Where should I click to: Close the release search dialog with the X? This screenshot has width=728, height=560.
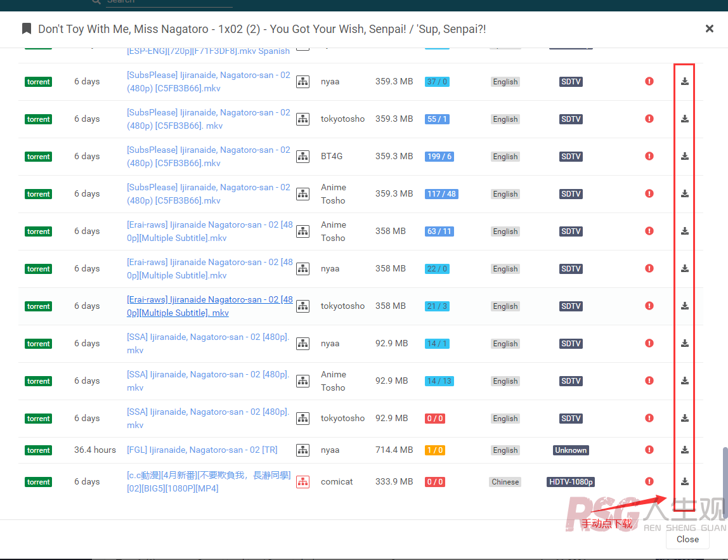[710, 29]
